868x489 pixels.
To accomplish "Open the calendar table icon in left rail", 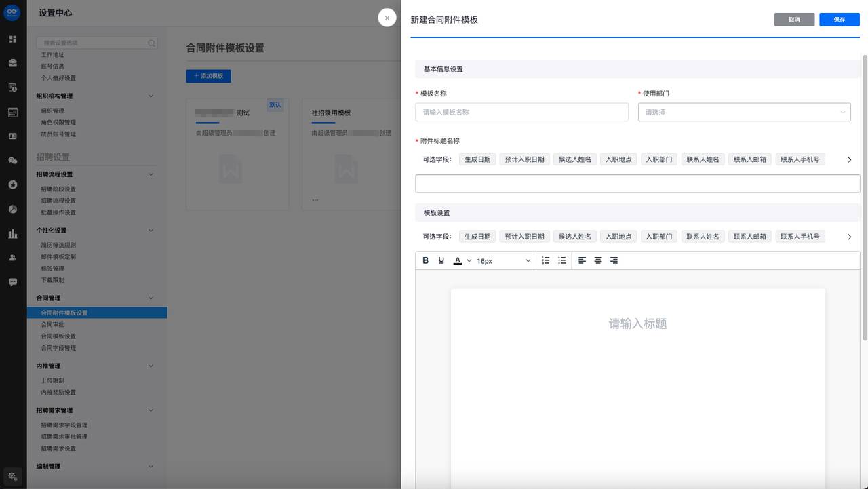I will click(13, 112).
